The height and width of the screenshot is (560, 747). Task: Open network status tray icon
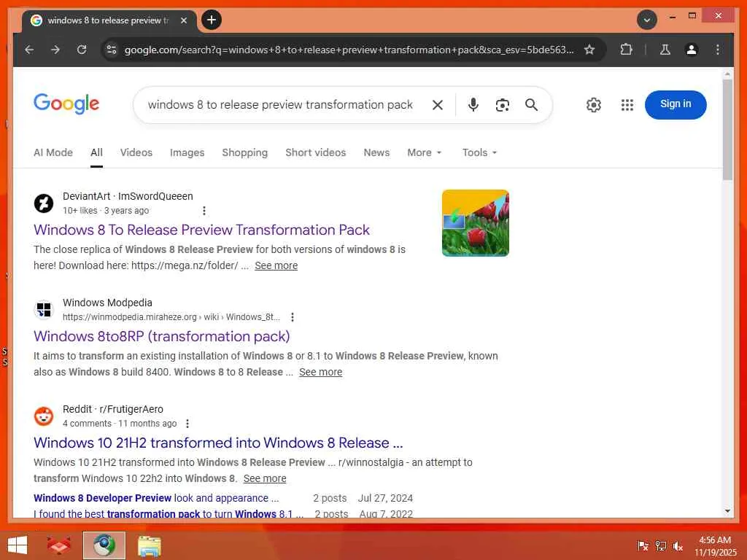click(660, 546)
